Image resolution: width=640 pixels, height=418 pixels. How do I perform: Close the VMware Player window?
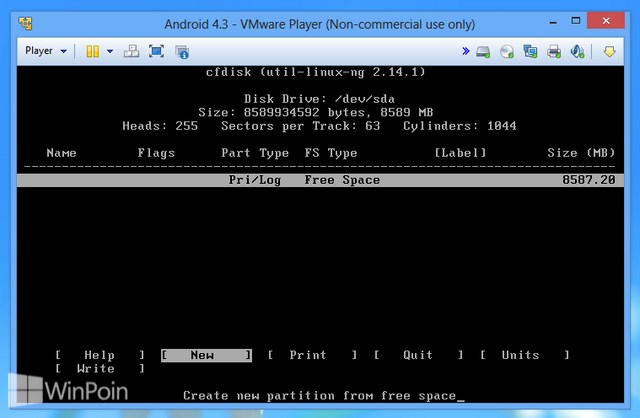(x=606, y=20)
